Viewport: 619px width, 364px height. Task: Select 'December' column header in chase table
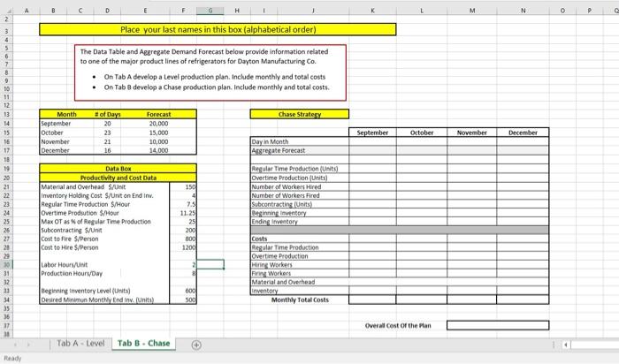tap(523, 133)
